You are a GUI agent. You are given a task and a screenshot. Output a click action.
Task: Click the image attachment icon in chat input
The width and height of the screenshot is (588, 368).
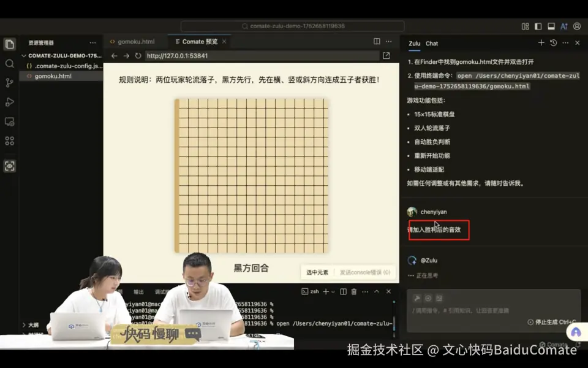tap(439, 298)
